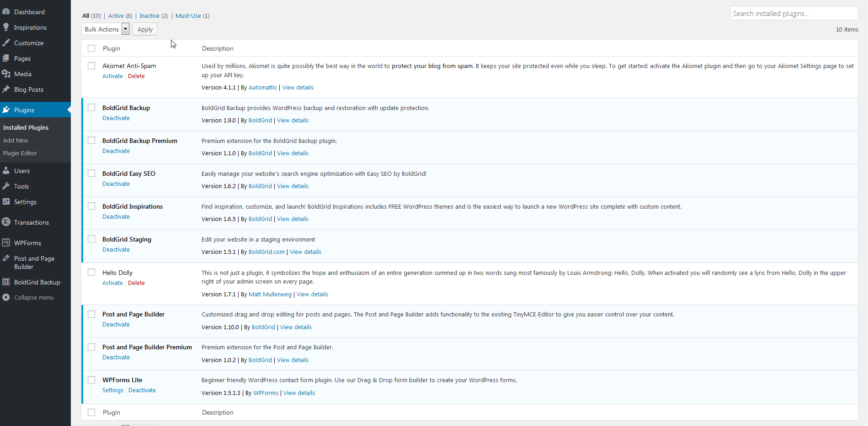Screen dimensions: 868x426
Task: Open the Bulk Actions dropdown
Action: click(105, 29)
